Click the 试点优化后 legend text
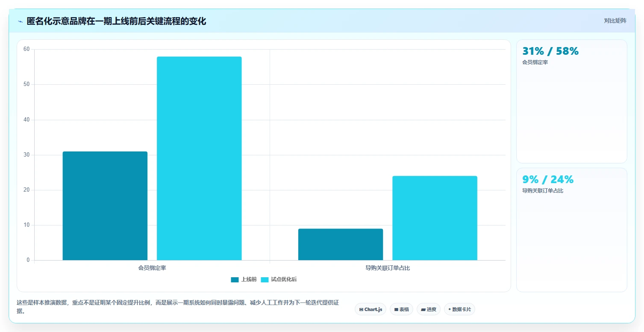The width and height of the screenshot is (644, 332). 284,280
